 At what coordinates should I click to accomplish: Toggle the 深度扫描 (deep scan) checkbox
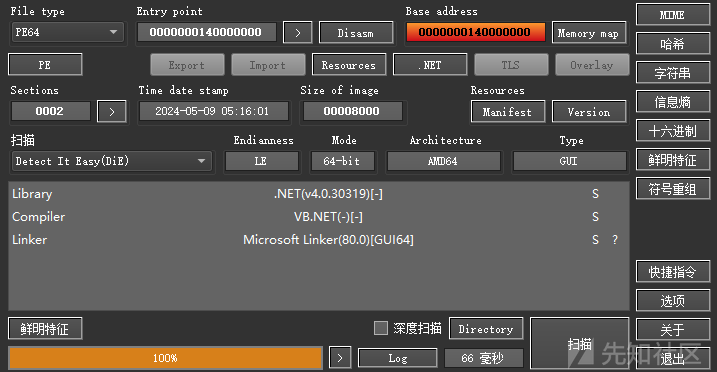coord(380,328)
